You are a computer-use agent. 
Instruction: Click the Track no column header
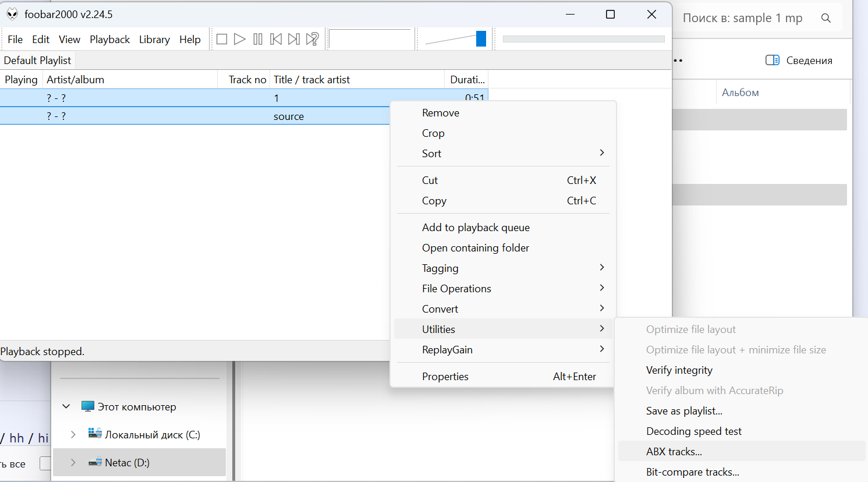point(243,80)
